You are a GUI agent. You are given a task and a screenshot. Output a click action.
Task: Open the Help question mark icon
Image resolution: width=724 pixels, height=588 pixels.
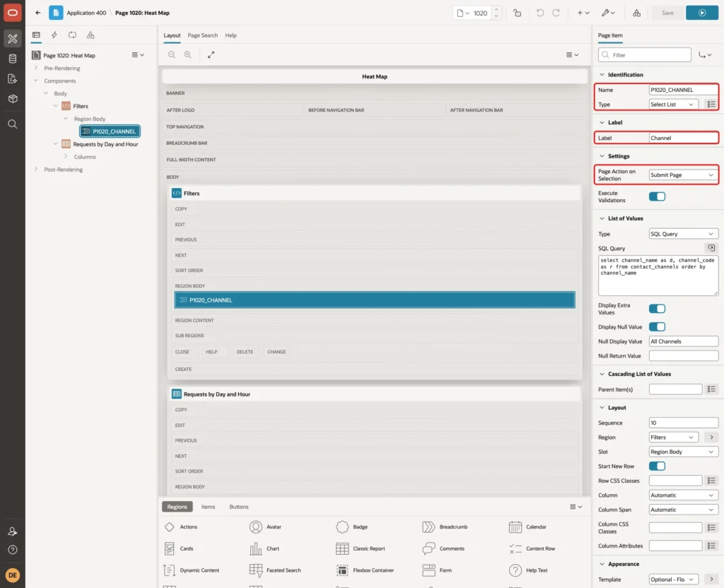pyautogui.click(x=13, y=550)
